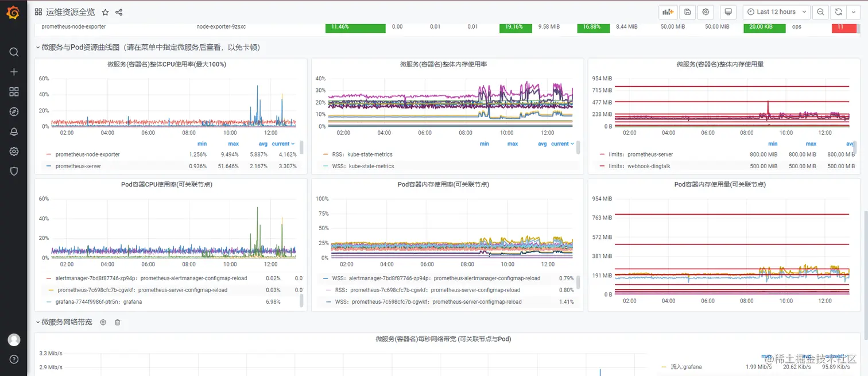This screenshot has height=376, width=868.
Task: Click the 运维资源全览 dashboard title
Action: coord(71,12)
